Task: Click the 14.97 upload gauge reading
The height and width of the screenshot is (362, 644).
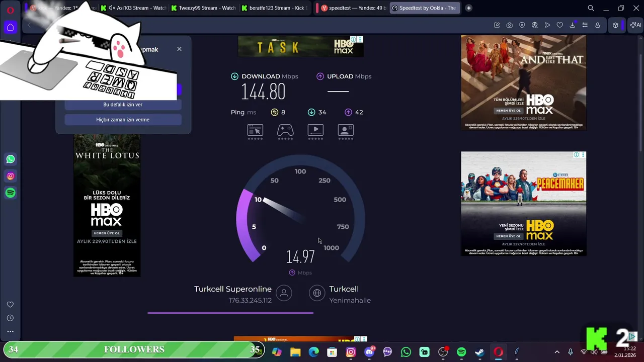Action: pyautogui.click(x=300, y=257)
